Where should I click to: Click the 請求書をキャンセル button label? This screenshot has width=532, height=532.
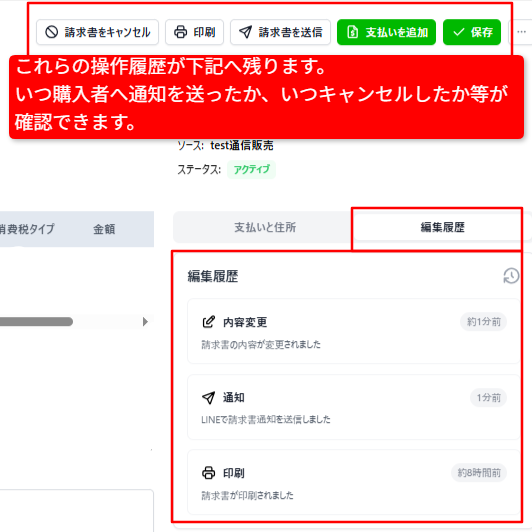coord(107,32)
